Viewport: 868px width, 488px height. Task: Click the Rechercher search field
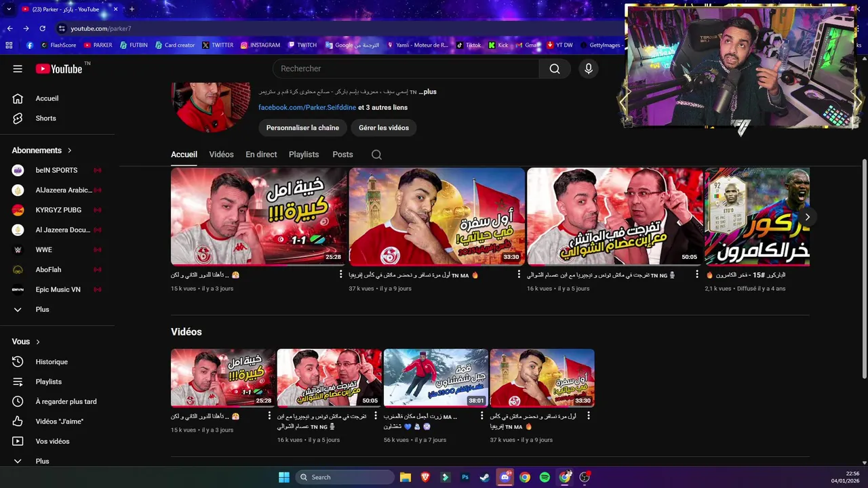point(406,68)
